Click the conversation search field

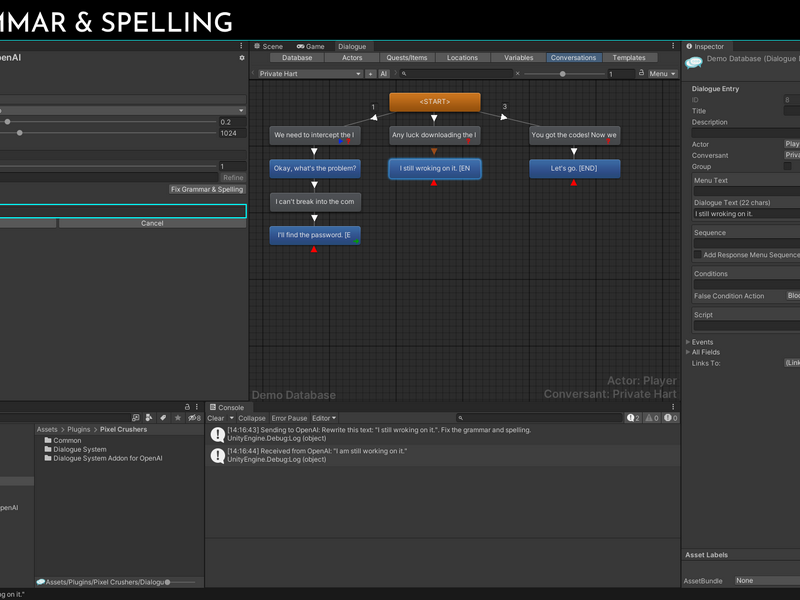pyautogui.click(x=456, y=74)
